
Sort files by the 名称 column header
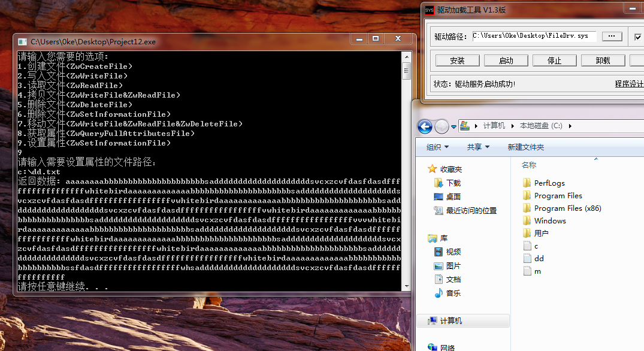pyautogui.click(x=529, y=165)
